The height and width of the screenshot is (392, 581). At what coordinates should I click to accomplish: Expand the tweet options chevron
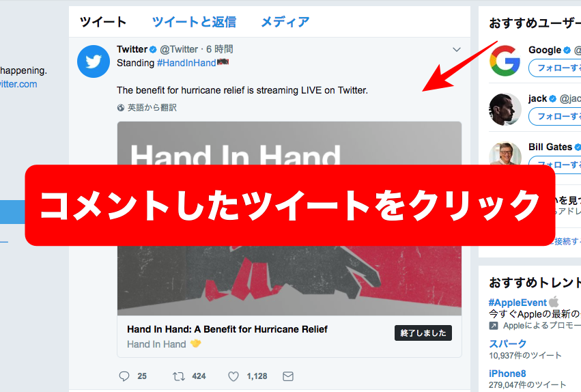[457, 49]
